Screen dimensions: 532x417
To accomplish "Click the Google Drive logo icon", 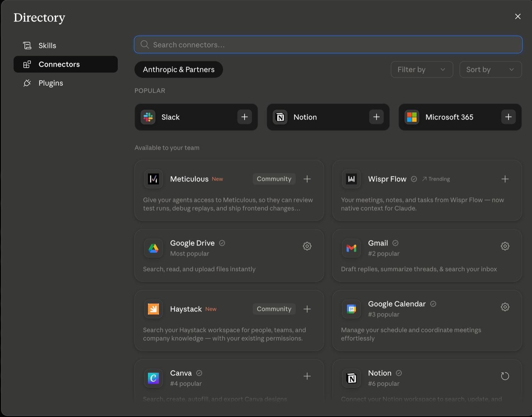I will pos(153,248).
